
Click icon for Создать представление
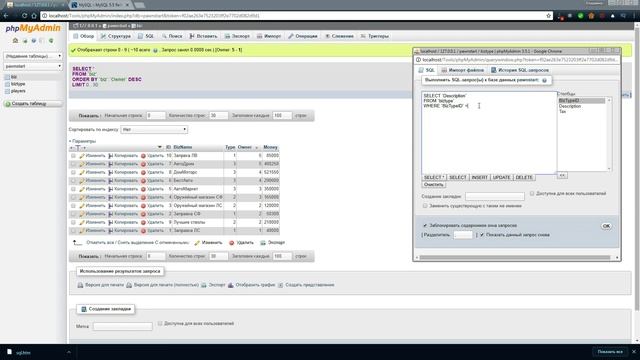pyautogui.click(x=280, y=285)
